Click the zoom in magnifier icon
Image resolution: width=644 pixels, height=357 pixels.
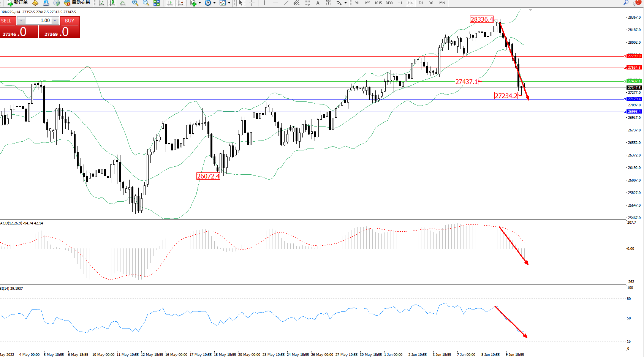point(135,3)
